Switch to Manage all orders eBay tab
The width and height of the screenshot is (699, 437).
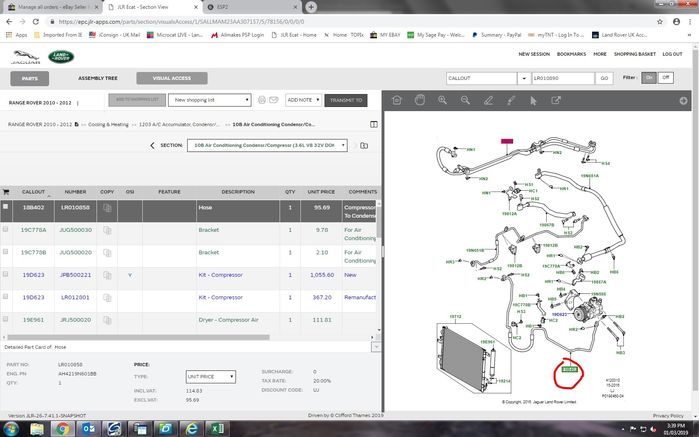tap(51, 7)
